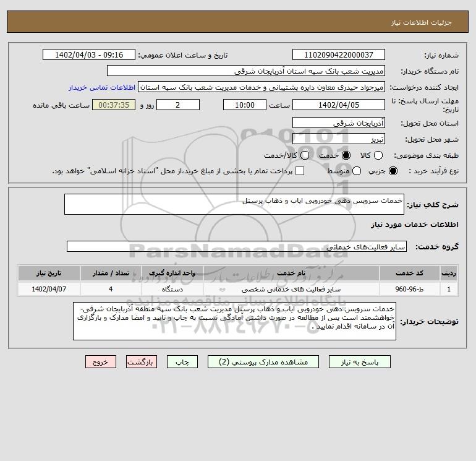The width and height of the screenshot is (476, 461).
Task: Click the اطلاعات خدمات مورد نیاز heading
Action: click(x=415, y=225)
